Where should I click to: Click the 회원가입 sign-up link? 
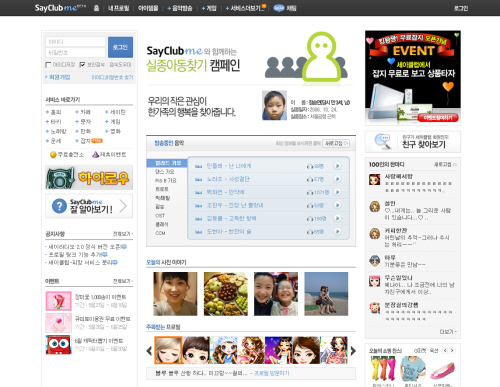click(59, 77)
